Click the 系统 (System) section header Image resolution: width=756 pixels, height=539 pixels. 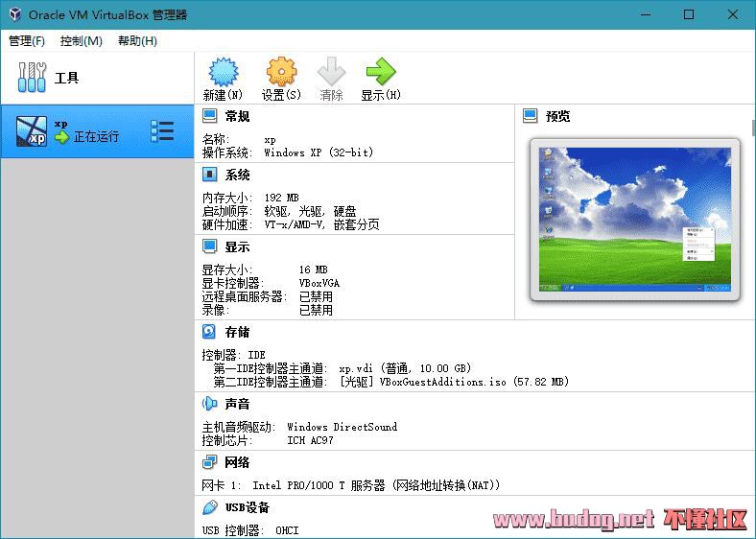tap(237, 175)
